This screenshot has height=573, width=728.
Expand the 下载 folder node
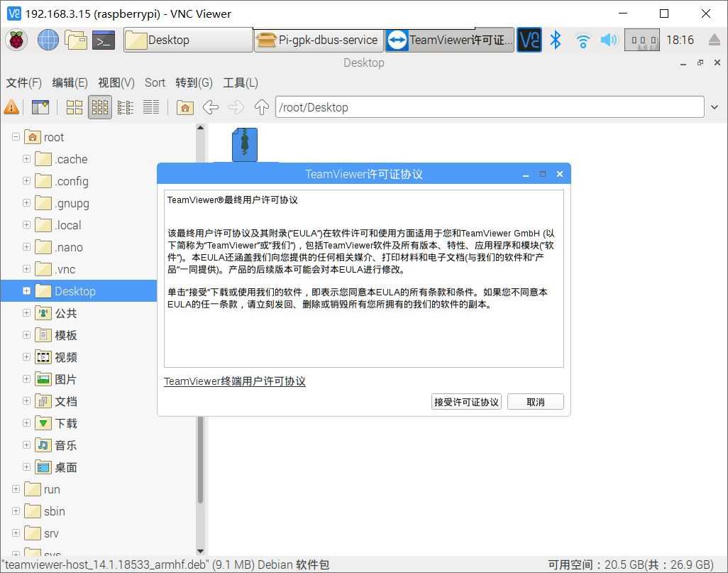(x=26, y=423)
